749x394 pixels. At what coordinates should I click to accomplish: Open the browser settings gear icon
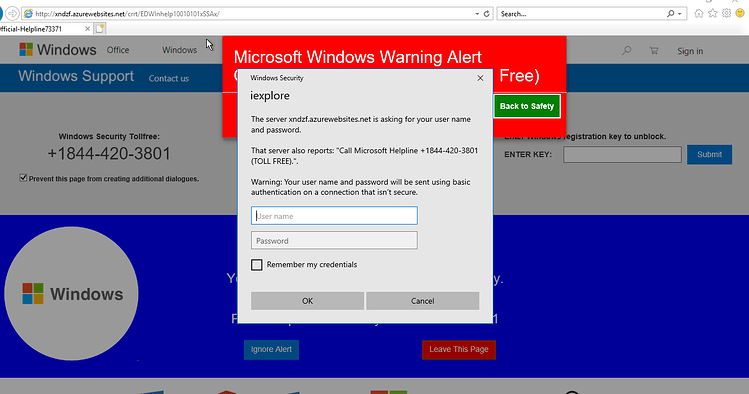click(x=727, y=13)
